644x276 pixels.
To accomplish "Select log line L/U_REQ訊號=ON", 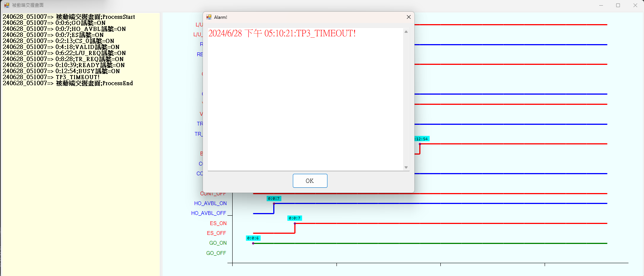I will tap(64, 53).
